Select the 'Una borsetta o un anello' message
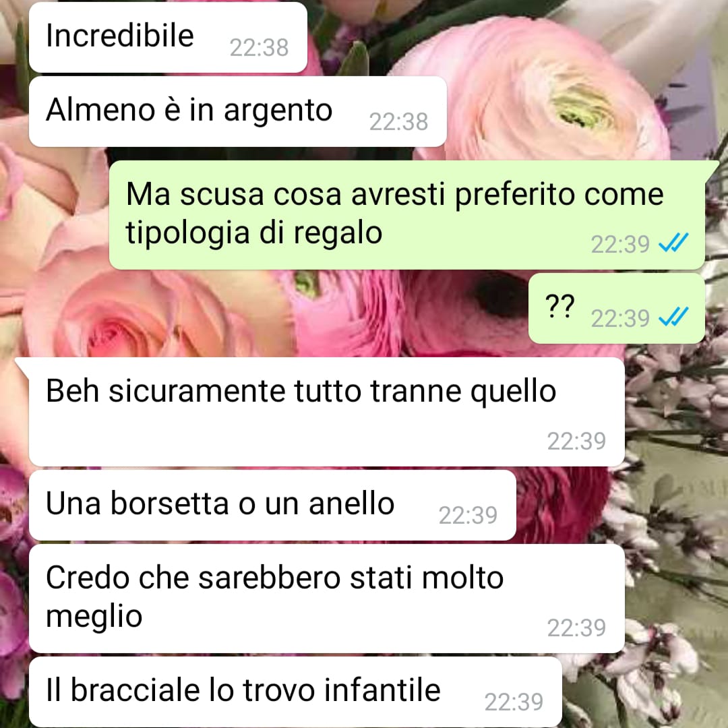Image resolution: width=728 pixels, height=728 pixels. [272, 505]
